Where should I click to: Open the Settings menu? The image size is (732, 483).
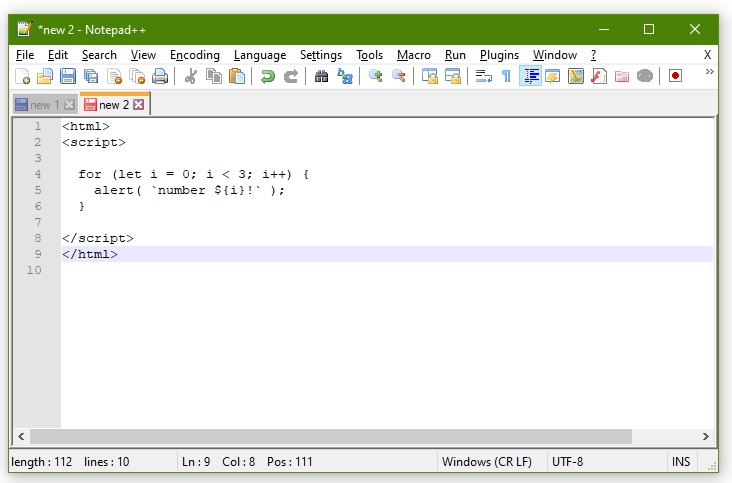(321, 55)
